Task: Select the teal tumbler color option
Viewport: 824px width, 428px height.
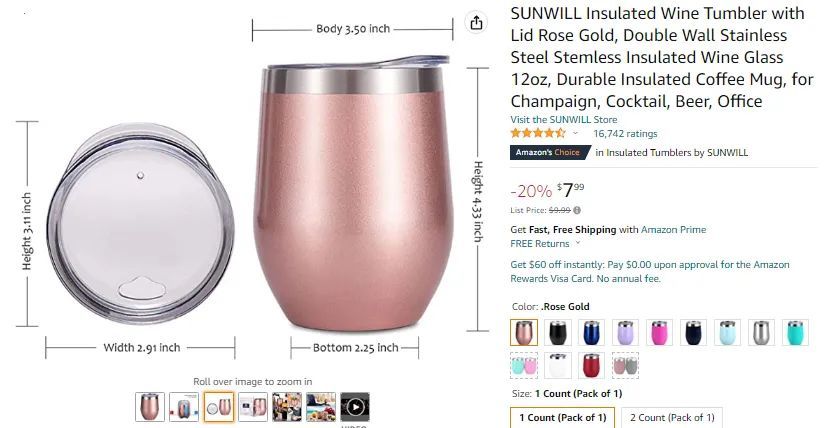Action: point(795,332)
